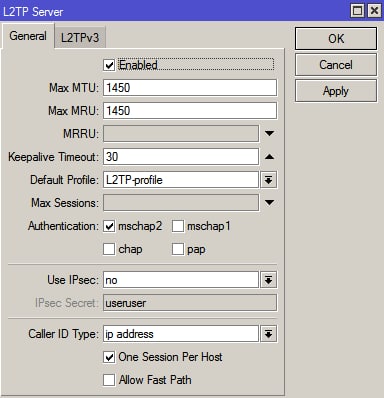
Task: Select the L2TP-profile field text
Action: 181,180
